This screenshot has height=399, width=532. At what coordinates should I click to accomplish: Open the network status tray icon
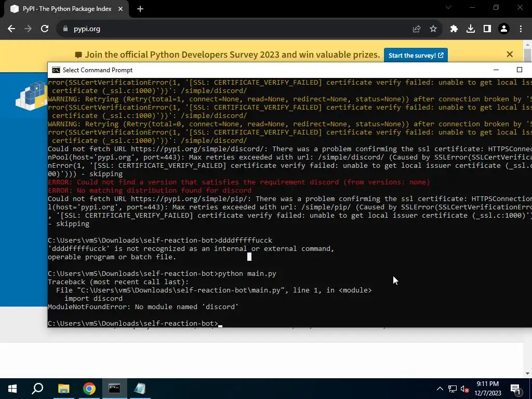coord(453,389)
